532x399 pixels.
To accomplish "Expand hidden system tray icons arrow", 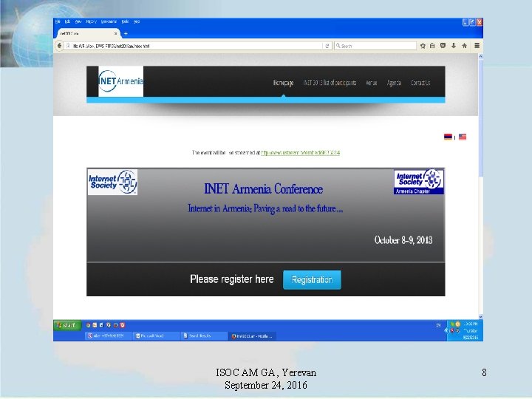I will 446,331.
